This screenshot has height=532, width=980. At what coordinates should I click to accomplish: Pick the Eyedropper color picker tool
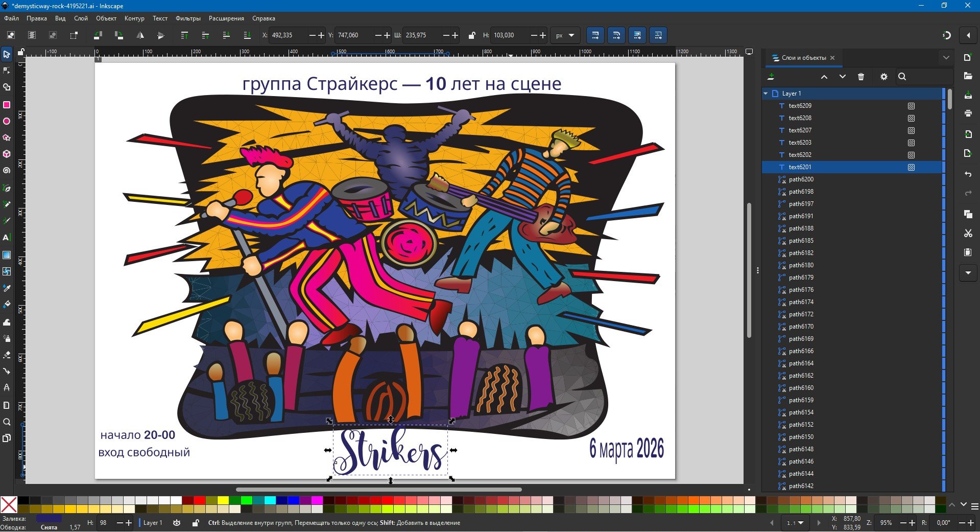coord(7,288)
